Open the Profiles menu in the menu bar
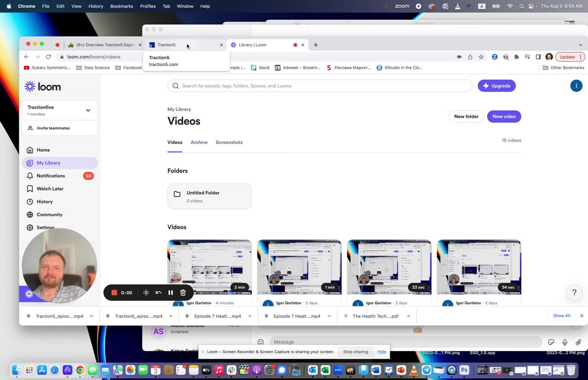The image size is (588, 380). (148, 6)
